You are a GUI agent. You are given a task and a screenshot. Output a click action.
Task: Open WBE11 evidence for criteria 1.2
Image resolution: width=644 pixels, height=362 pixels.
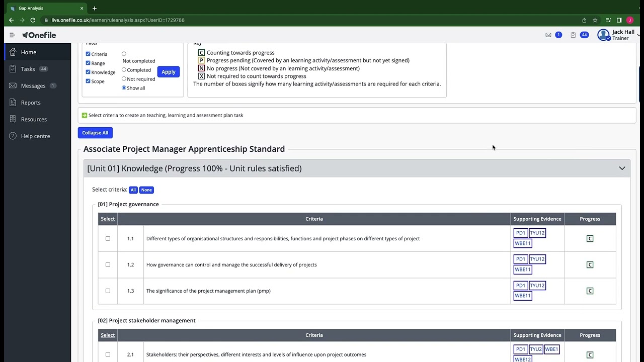click(x=523, y=269)
